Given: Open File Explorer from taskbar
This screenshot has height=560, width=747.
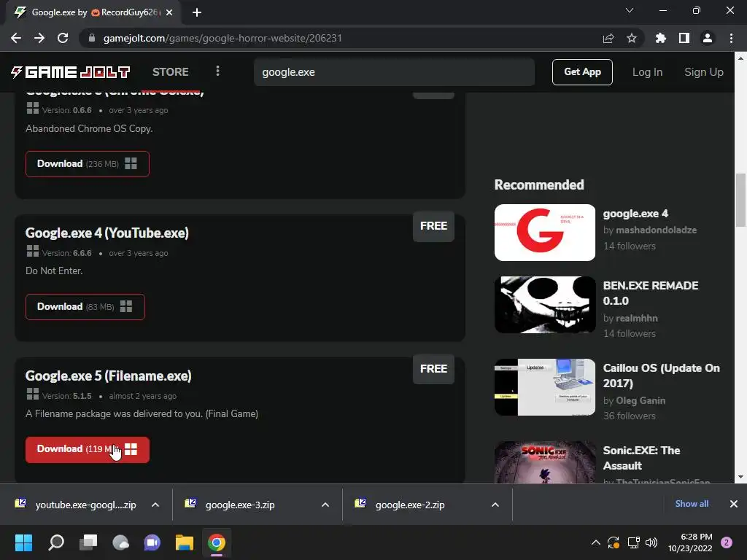Looking at the screenshot, I should tap(185, 542).
